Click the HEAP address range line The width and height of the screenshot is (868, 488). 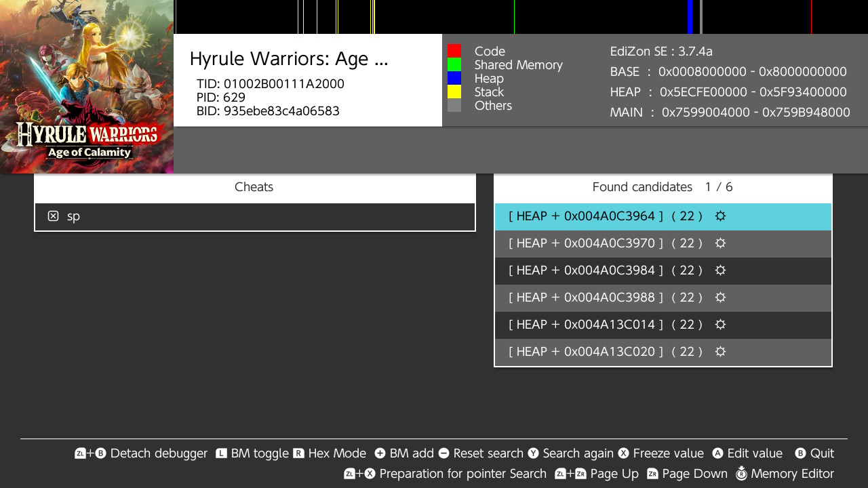[728, 92]
